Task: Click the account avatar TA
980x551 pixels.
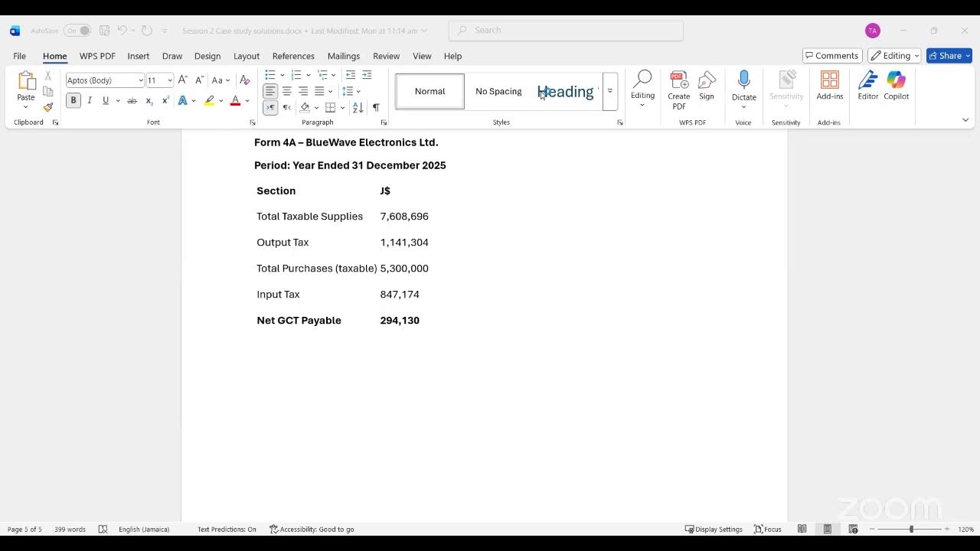Action: tap(872, 31)
